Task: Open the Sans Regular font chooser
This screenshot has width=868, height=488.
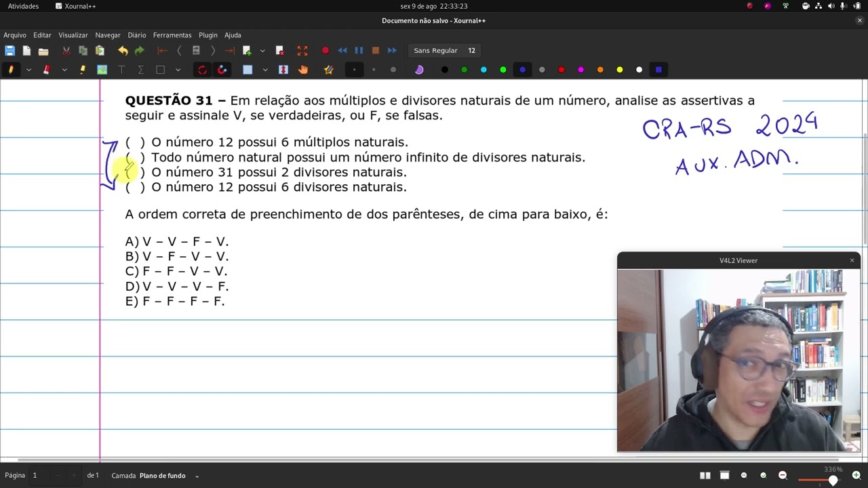Action: [x=445, y=51]
